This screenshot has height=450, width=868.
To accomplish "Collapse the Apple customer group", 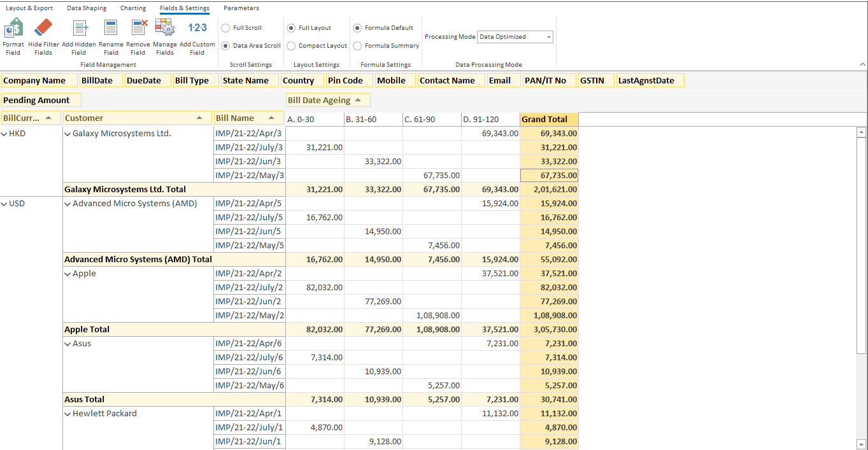I will (68, 273).
